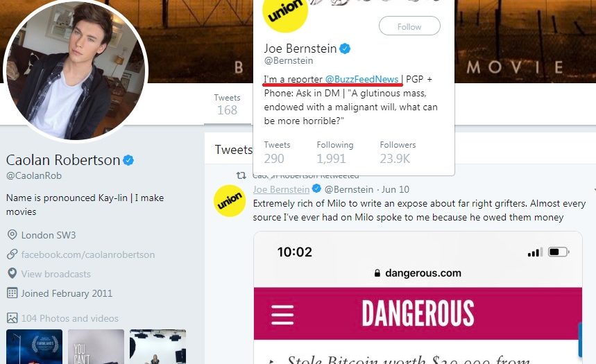Click the union avatar in the hover card
Viewport: 596px width, 364px height.
click(285, 15)
